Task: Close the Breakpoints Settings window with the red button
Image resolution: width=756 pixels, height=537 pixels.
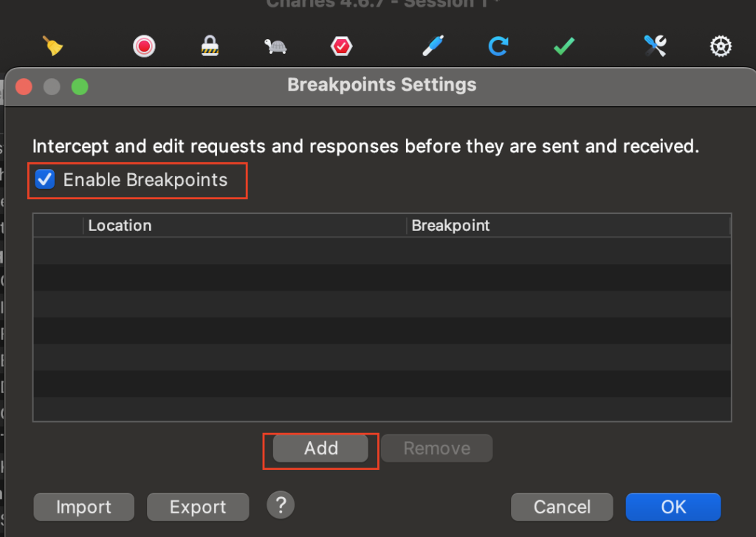Action: tap(24, 86)
